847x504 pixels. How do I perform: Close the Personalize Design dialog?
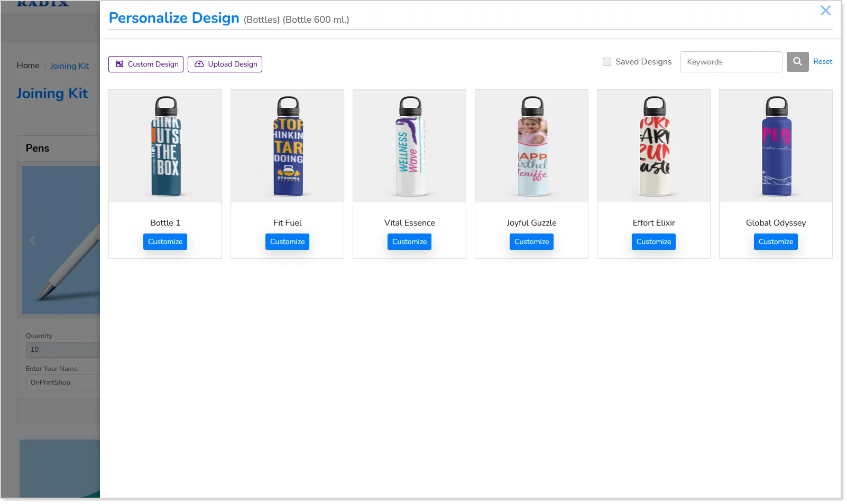[825, 11]
